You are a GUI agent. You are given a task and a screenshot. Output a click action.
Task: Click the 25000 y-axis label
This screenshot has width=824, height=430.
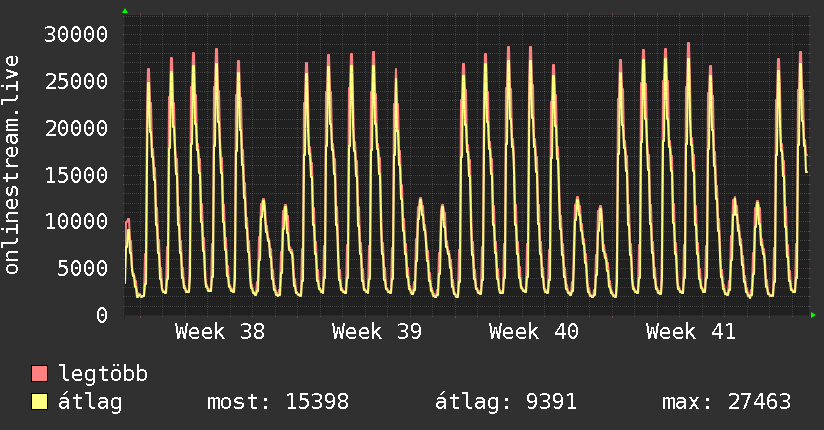tap(76, 81)
